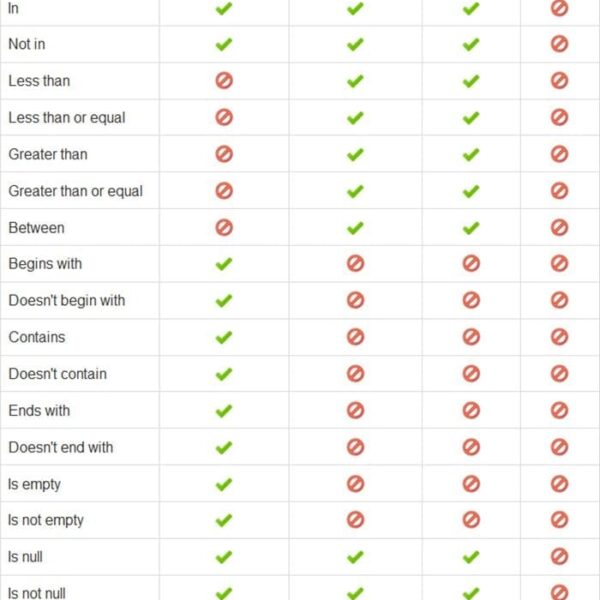
Task: Click the green checkmark in the Contains row
Action: point(224,337)
